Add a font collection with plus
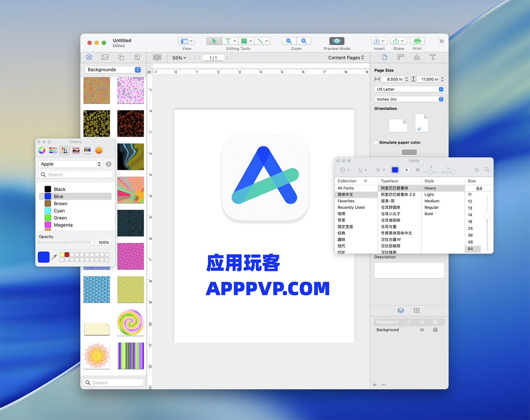530x420 pixels. [x=365, y=181]
